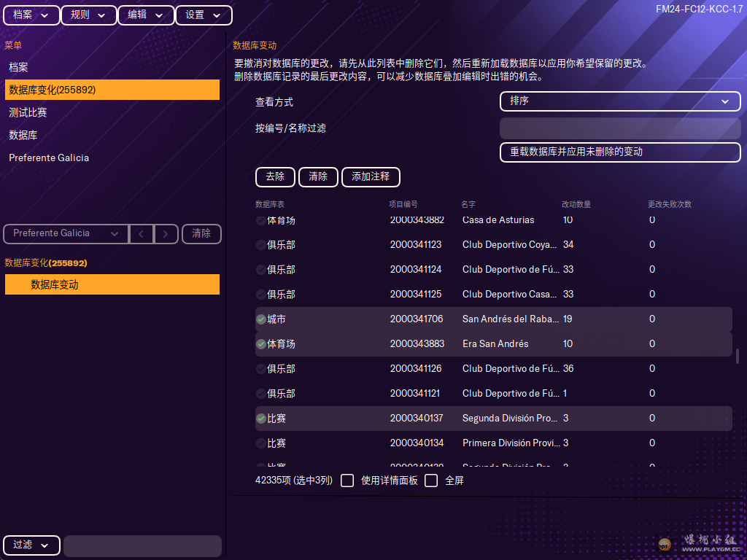This screenshot has width=747, height=560.
Task: Open the 规则 menu
Action: 88,15
